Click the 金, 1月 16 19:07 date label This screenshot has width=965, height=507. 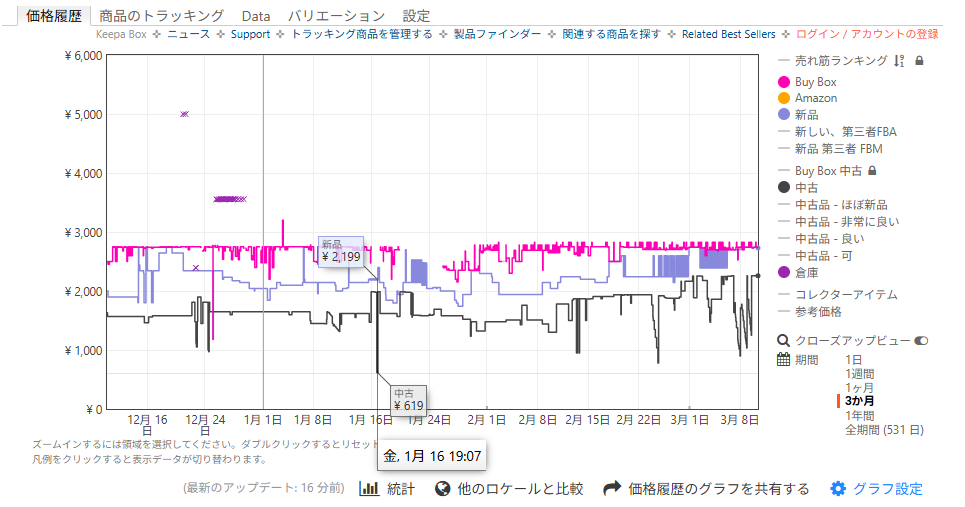coord(432,456)
